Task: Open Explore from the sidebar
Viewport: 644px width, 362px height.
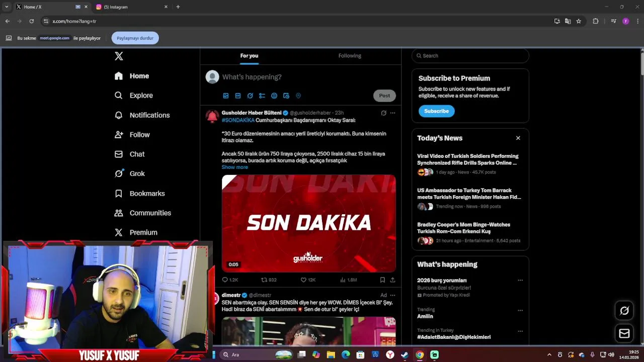Action: (134, 96)
